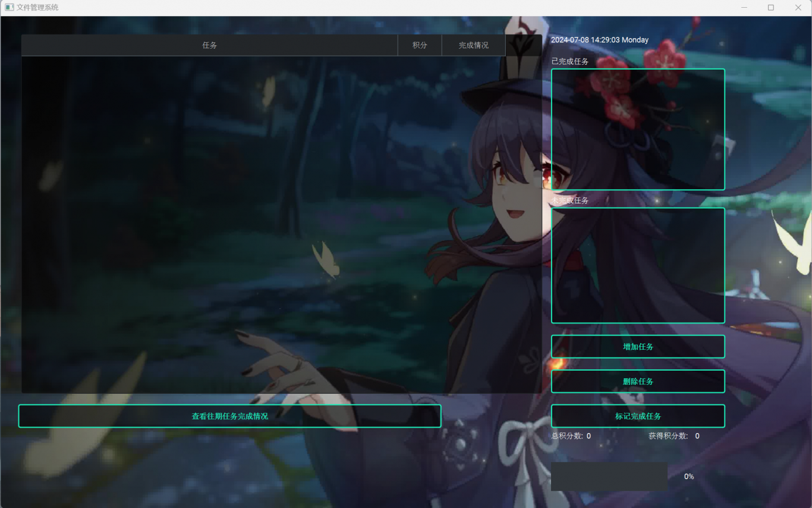Click the 删除任务 button
The width and height of the screenshot is (812, 508).
tap(638, 381)
